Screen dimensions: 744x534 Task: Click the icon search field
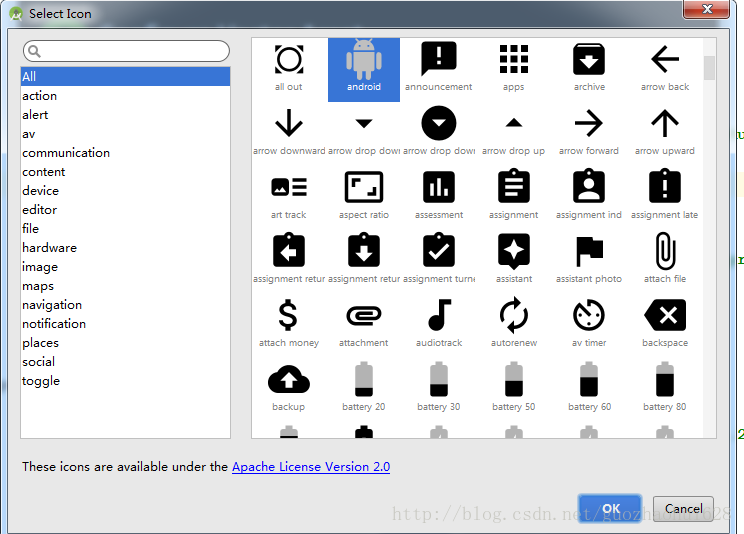[x=126, y=51]
